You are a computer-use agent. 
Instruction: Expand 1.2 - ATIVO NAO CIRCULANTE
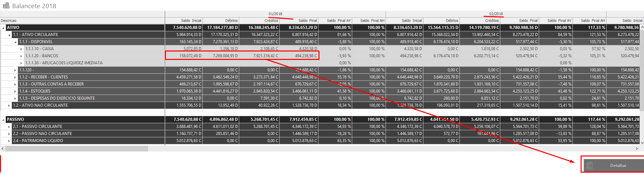[9, 106]
